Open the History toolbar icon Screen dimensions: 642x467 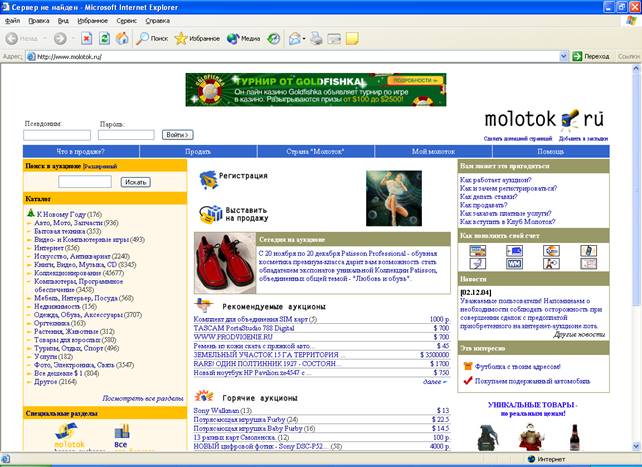[274, 38]
